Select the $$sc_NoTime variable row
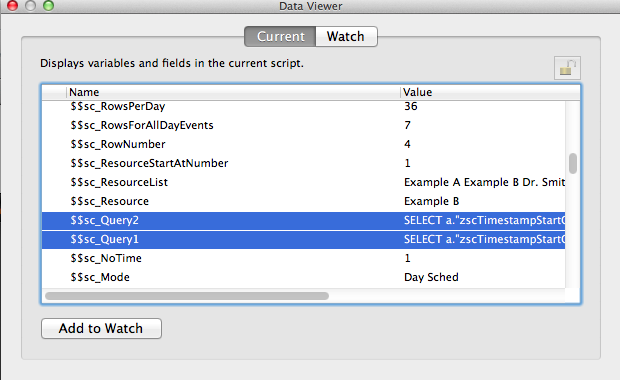This screenshot has height=380, width=620. (304, 258)
